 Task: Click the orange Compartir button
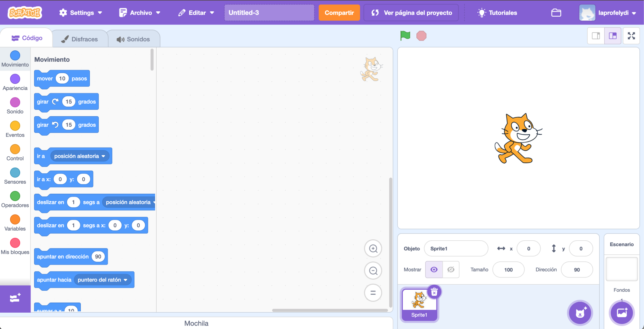339,13
